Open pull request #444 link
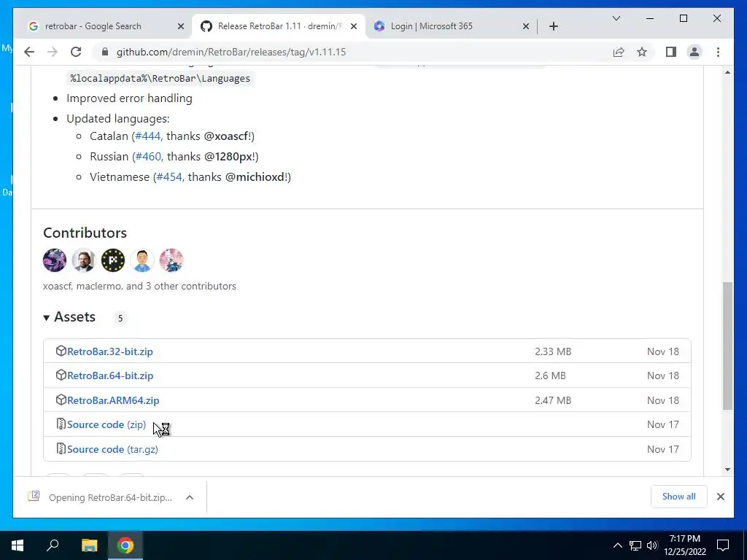The image size is (747, 560). 147,136
